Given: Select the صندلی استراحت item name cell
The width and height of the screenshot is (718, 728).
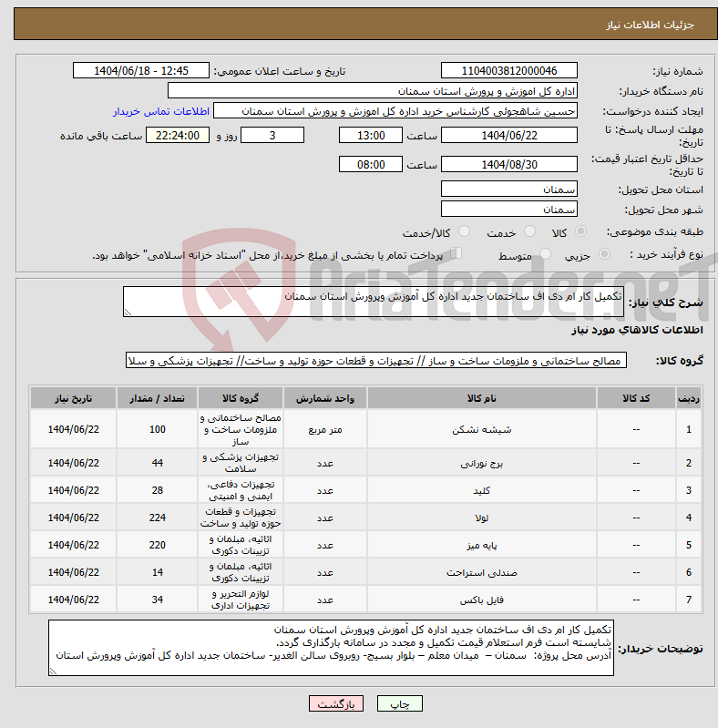Looking at the screenshot, I should [482, 572].
